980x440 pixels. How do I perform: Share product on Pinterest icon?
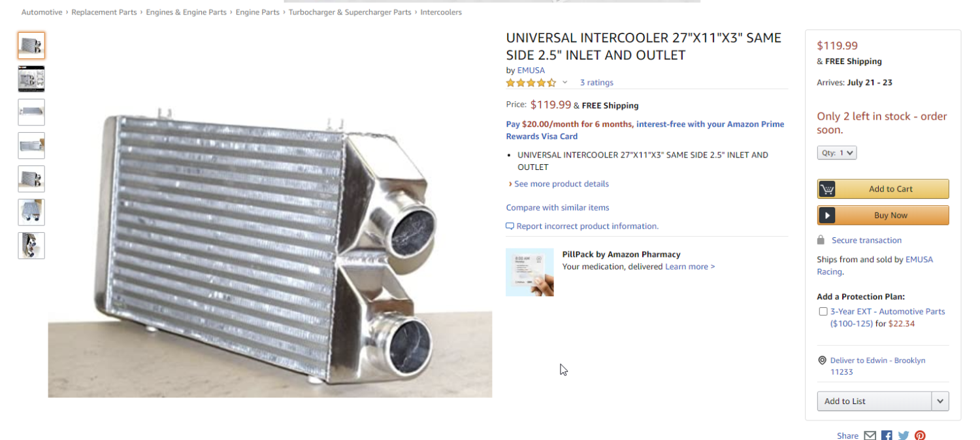tap(920, 435)
